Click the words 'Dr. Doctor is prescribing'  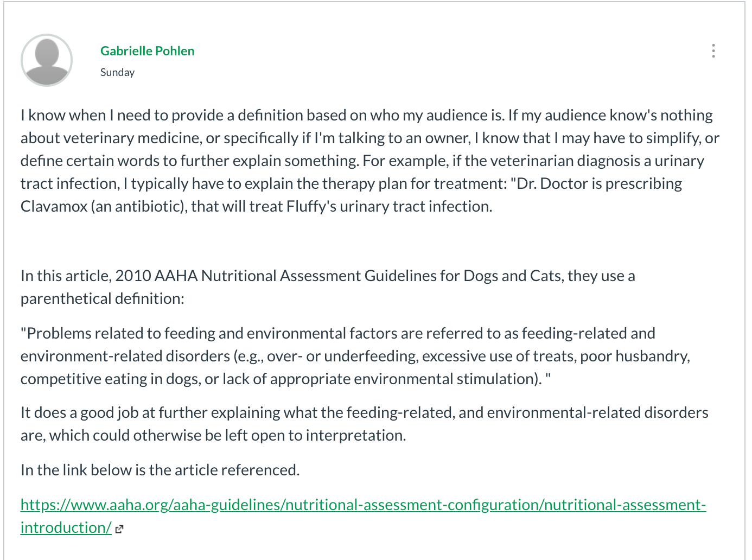(600, 183)
